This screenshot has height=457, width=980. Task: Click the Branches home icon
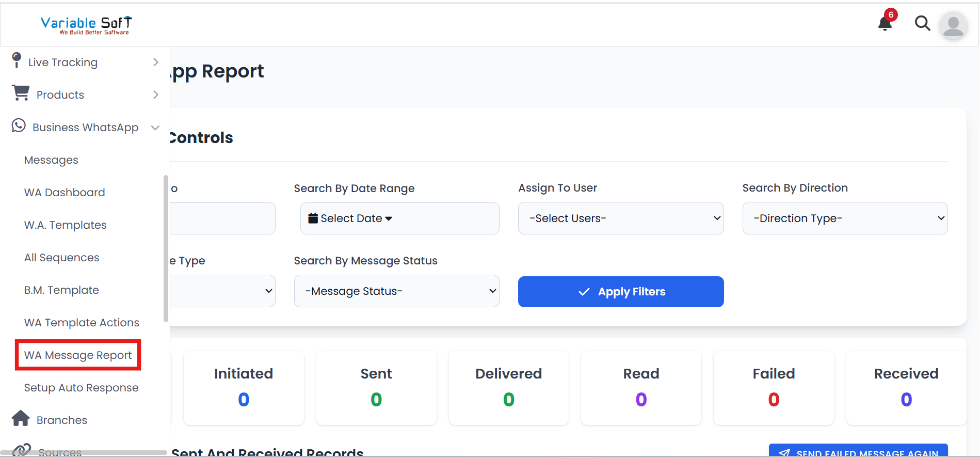coord(21,418)
